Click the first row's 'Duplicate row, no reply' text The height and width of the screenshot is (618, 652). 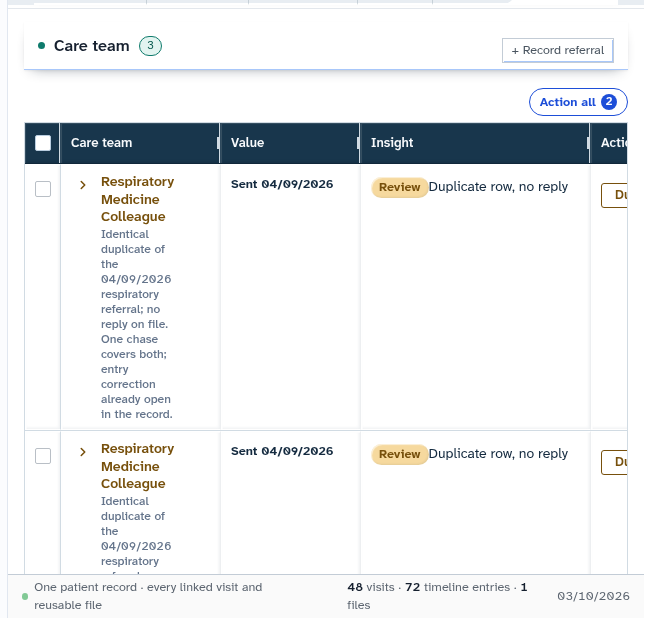click(498, 187)
